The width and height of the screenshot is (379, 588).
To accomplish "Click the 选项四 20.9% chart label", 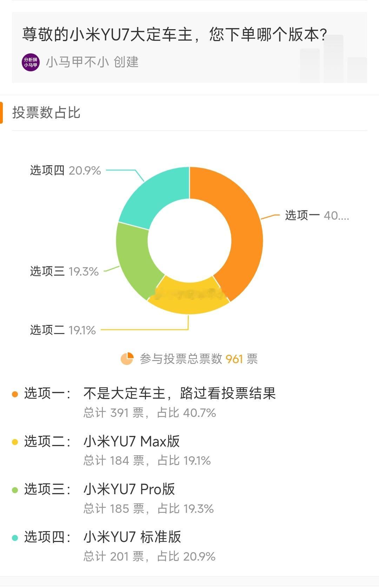I will pos(66,170).
